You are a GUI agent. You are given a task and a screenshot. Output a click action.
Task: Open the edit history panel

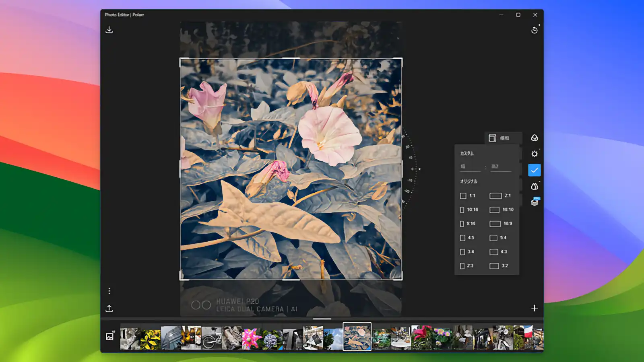pos(535,30)
